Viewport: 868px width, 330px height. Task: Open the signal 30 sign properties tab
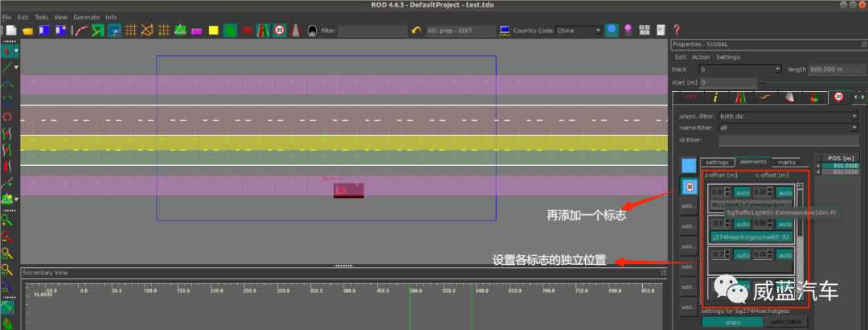pos(838,97)
